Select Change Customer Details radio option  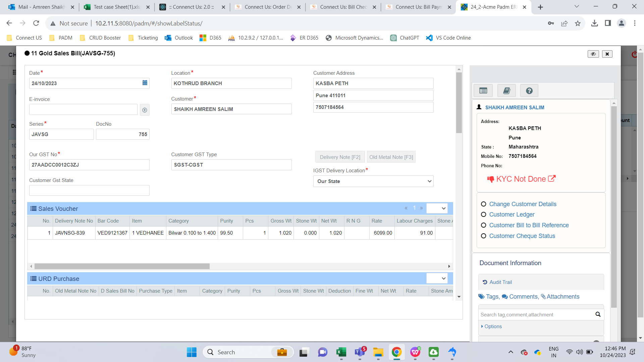coord(484,204)
